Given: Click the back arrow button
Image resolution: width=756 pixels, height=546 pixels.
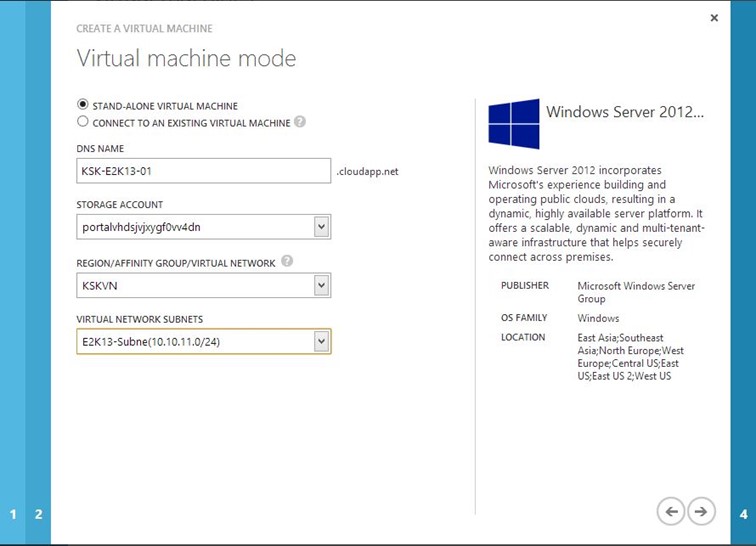Looking at the screenshot, I should tap(671, 511).
